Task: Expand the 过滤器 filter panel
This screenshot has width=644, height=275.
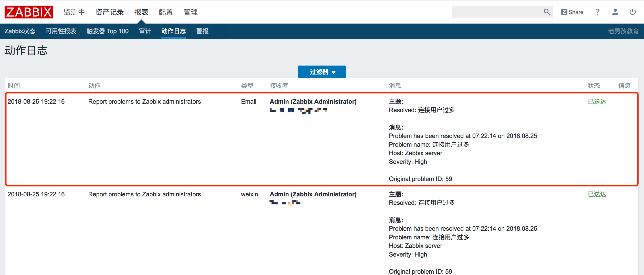Action: (x=322, y=72)
